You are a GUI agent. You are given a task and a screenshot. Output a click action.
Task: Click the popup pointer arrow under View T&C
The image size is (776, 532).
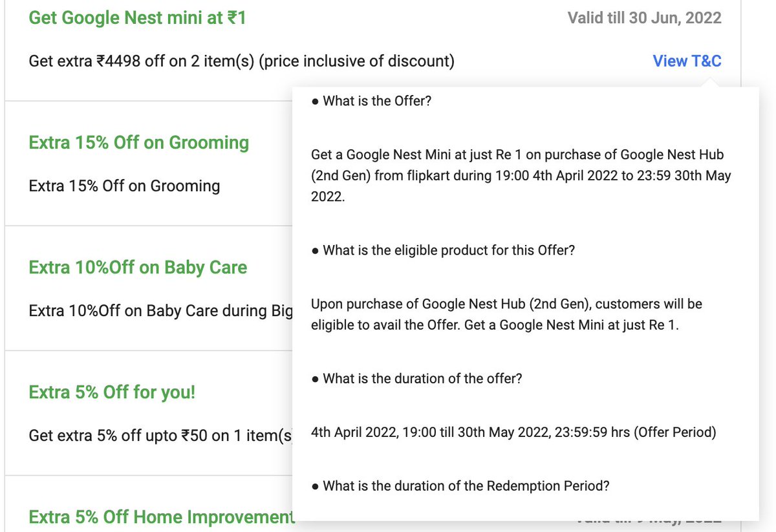tap(709, 83)
